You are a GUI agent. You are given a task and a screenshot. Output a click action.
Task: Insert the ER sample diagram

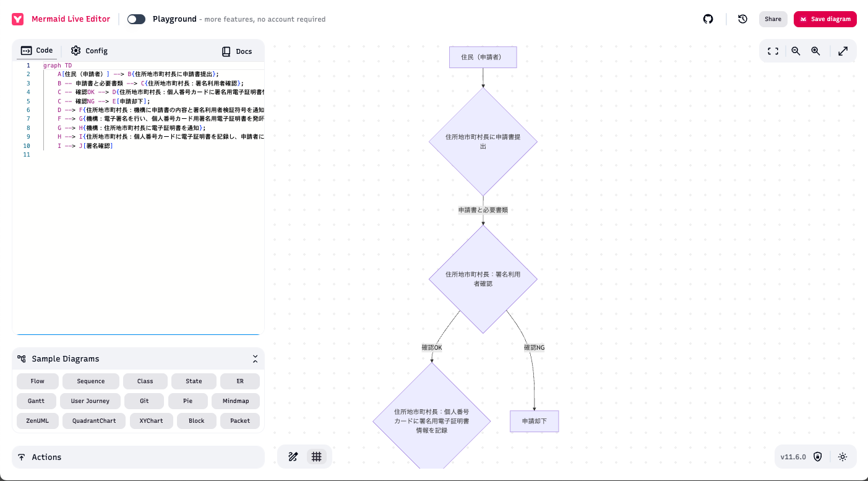click(x=240, y=381)
